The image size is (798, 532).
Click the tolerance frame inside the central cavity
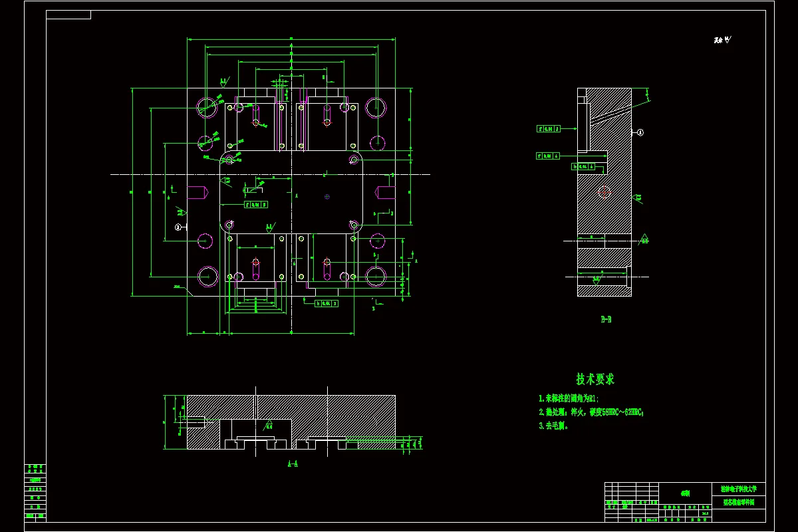(257, 205)
